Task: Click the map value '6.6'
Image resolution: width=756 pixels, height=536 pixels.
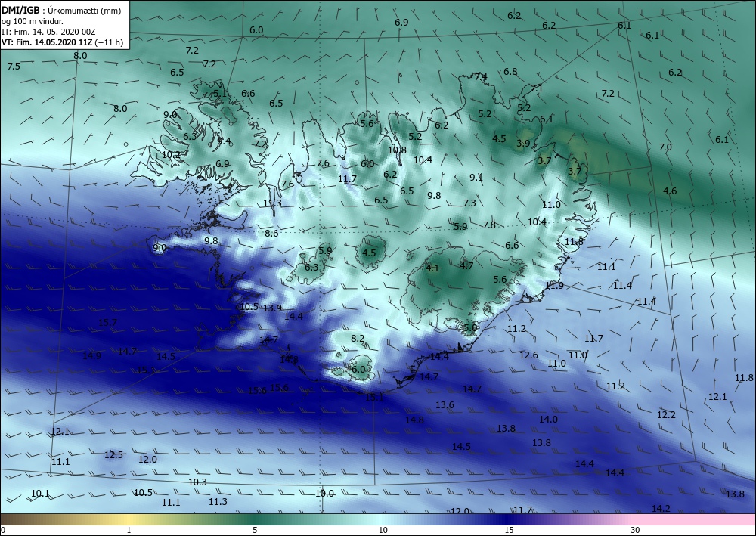Action: click(x=248, y=94)
